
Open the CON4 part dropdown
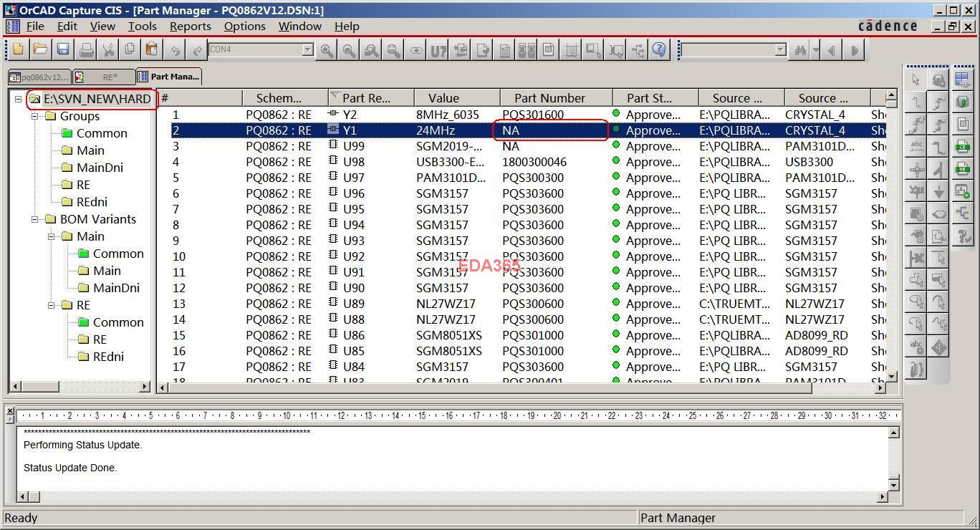[x=307, y=49]
